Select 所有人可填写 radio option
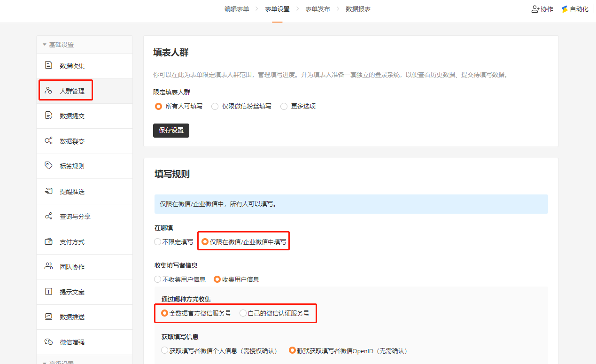This screenshot has height=364, width=596. [x=158, y=106]
